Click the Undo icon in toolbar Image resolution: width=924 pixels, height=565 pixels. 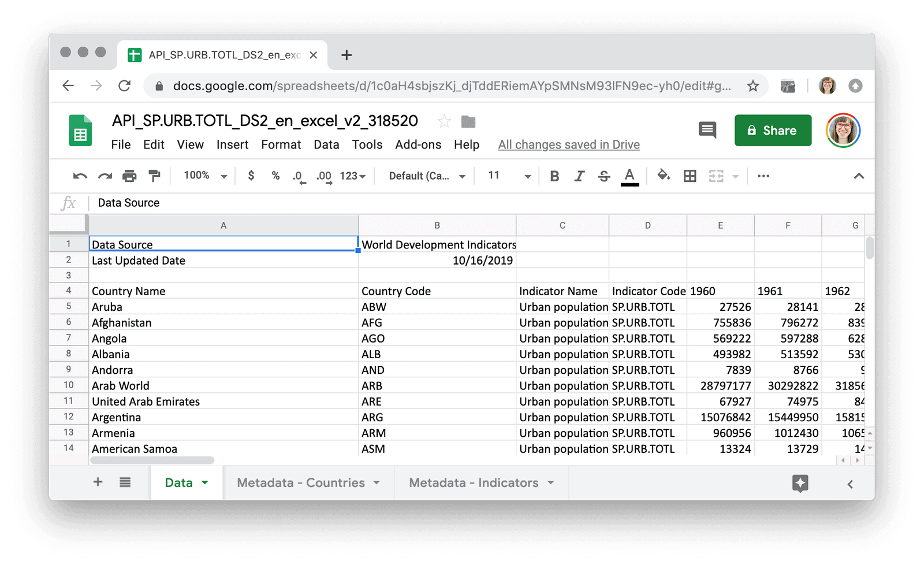coord(80,176)
